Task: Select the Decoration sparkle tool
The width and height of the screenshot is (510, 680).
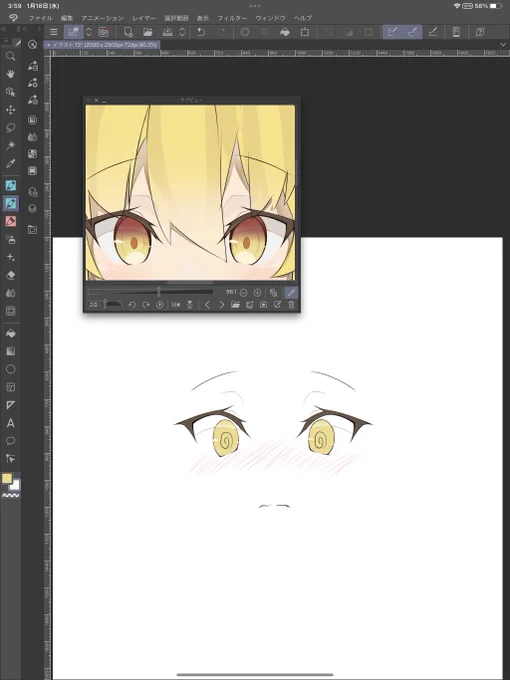Action: (11, 257)
